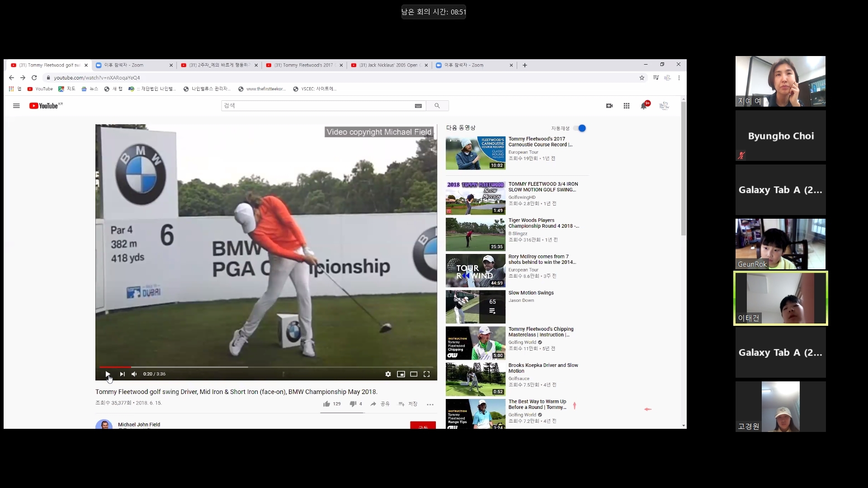Switch to Jack Nicklaus 2005 Open tab
The height and width of the screenshot is (488, 868).
(x=388, y=65)
